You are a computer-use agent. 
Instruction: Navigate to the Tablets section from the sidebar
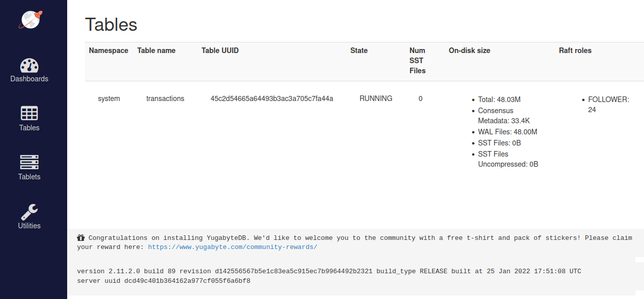(29, 176)
